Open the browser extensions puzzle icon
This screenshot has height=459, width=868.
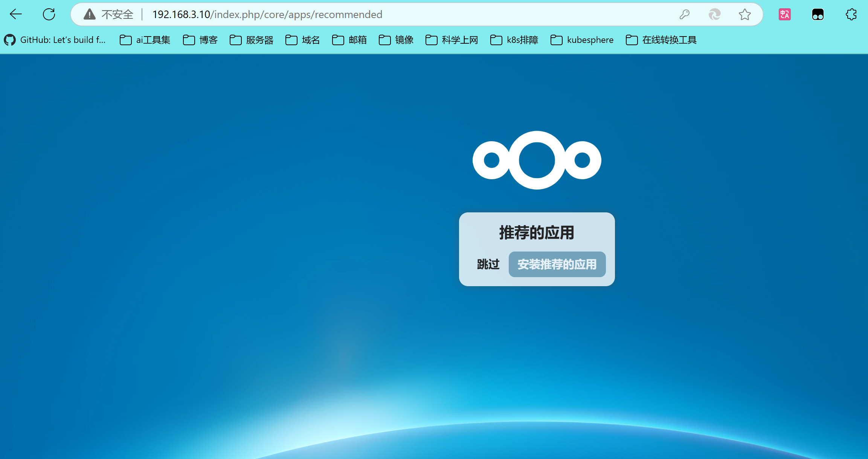[851, 14]
